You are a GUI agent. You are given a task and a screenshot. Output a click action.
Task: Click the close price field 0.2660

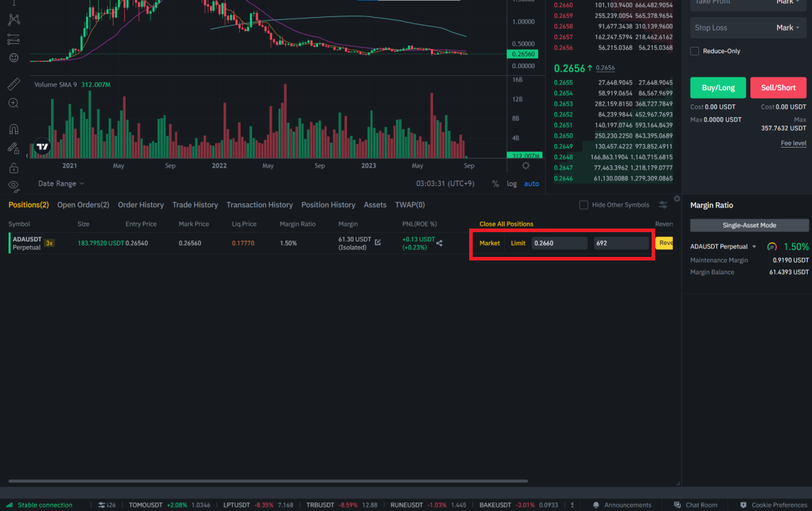(559, 243)
